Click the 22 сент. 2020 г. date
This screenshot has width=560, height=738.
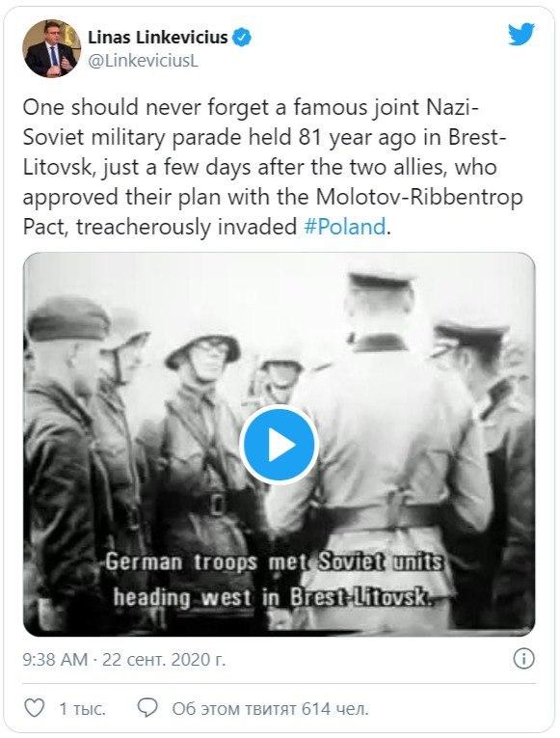coord(164,660)
